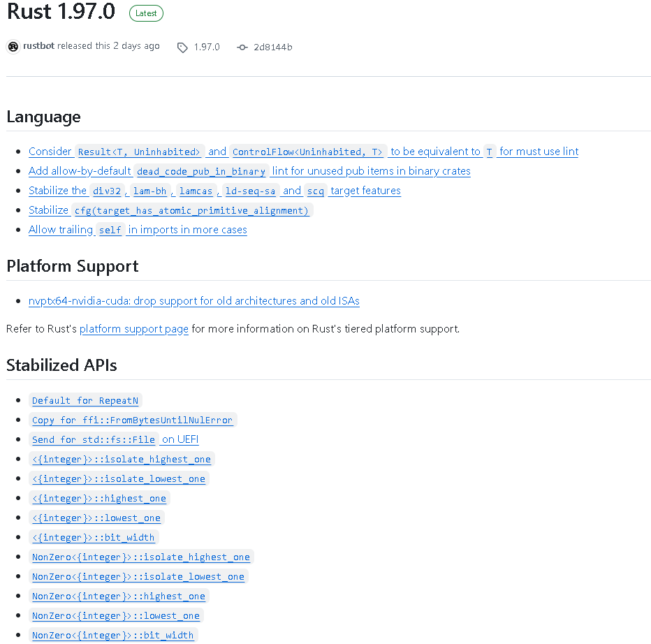The width and height of the screenshot is (651, 644).
Task: Open Copy for ffi::FromBytesUntilNulError link
Action: click(x=133, y=420)
